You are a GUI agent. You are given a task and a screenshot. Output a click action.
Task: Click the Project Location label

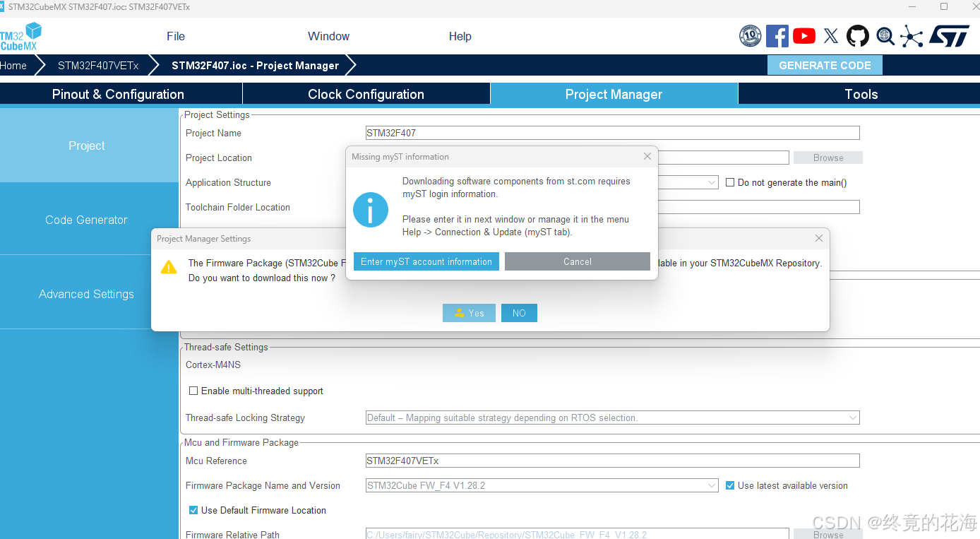coord(219,158)
